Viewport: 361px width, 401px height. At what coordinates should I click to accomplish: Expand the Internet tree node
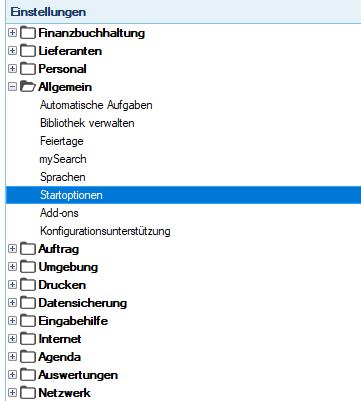(x=12, y=339)
